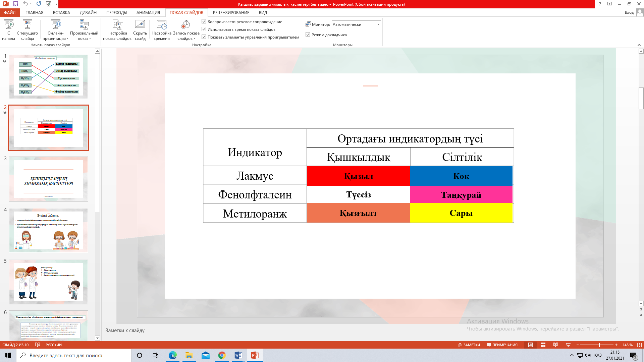
Task: Click ЗАМЕТКИ button in status bar
Action: point(469,345)
